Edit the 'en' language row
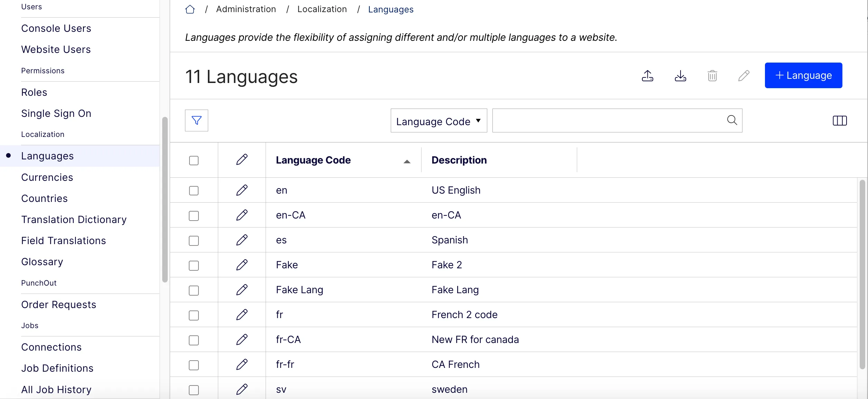The height and width of the screenshot is (399, 868). pyautogui.click(x=242, y=190)
